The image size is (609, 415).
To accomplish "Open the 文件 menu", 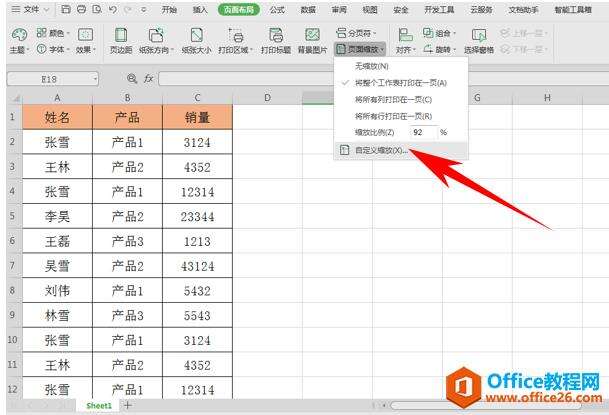I will tap(30, 9).
